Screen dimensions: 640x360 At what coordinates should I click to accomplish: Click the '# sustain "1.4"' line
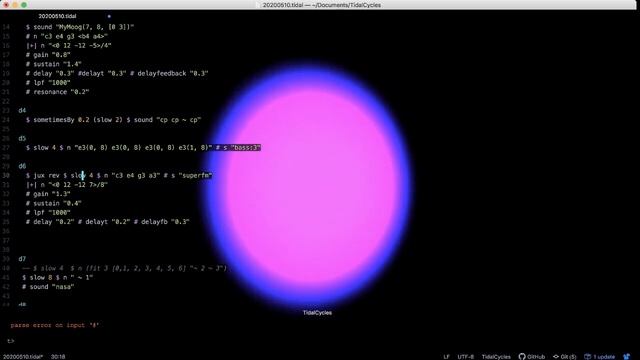click(53, 64)
